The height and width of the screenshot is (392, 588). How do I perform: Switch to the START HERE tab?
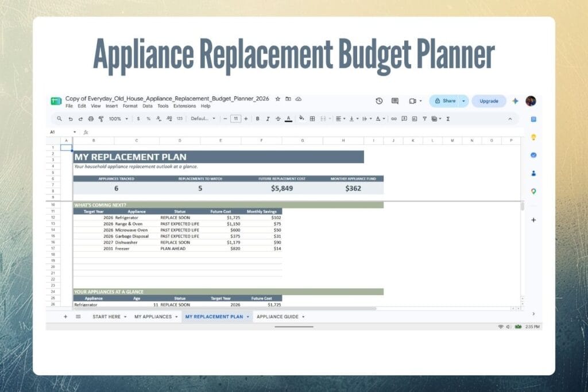109,317
